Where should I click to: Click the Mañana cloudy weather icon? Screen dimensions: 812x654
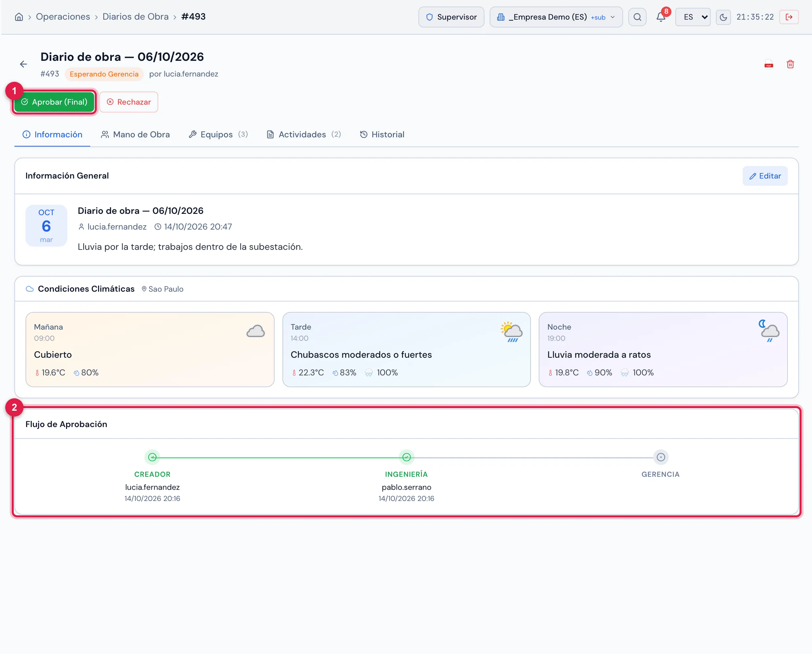(255, 331)
